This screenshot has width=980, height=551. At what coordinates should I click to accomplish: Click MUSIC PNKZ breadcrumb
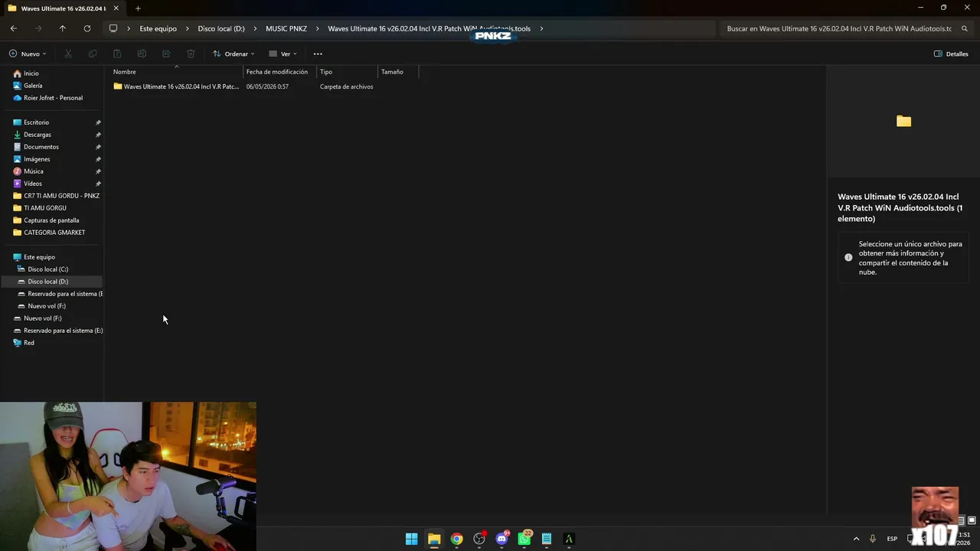pos(286,28)
